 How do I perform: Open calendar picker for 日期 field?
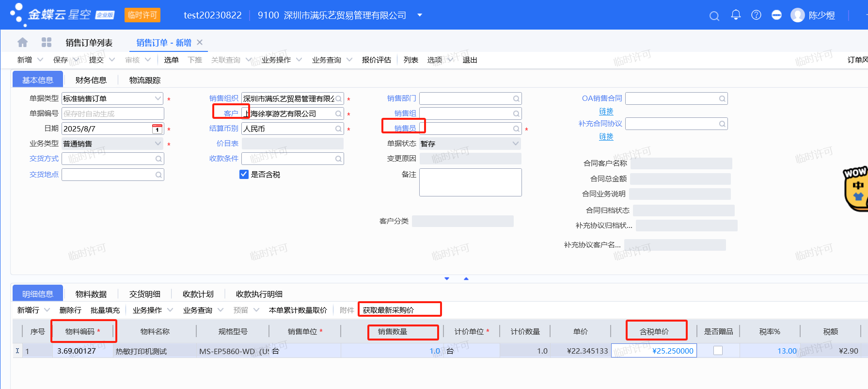pos(157,129)
